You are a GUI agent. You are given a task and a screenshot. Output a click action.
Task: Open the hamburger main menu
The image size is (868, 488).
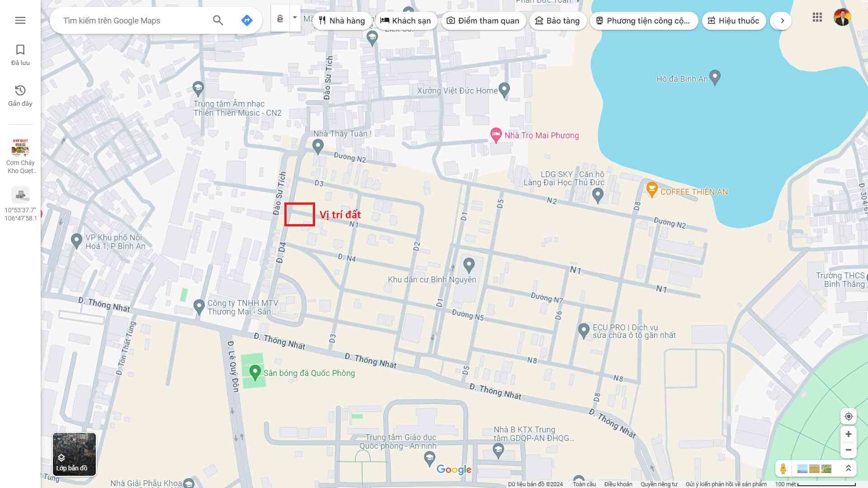(x=20, y=20)
